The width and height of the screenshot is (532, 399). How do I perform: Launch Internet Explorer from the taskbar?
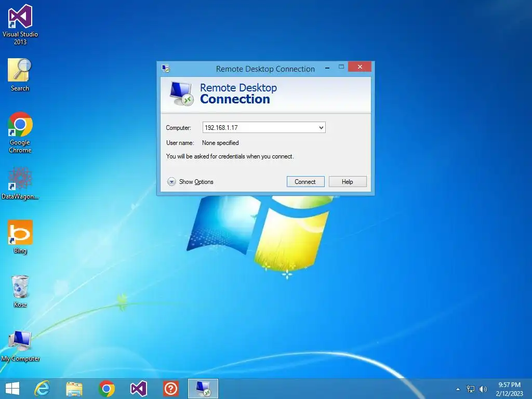[x=43, y=389]
